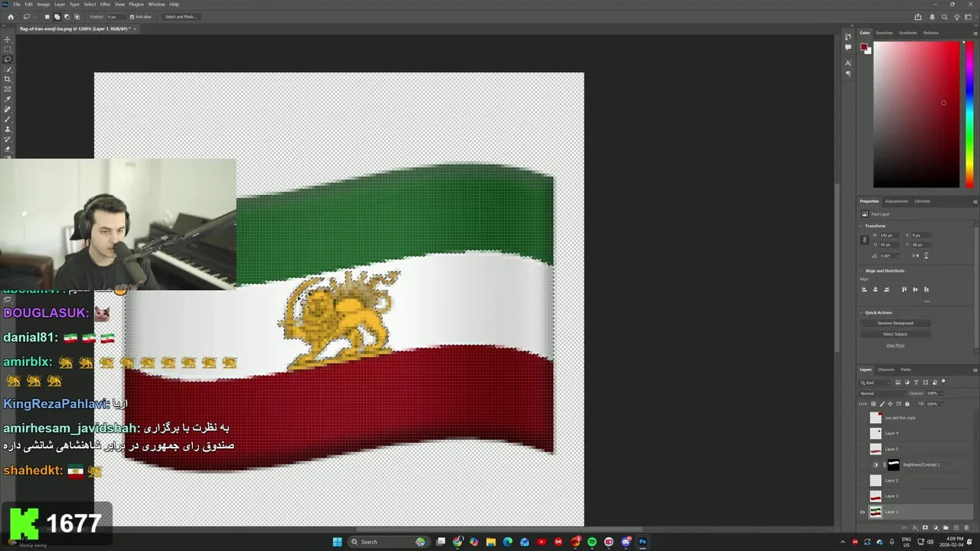Select the Spot Healing Brush tool

pyautogui.click(x=8, y=109)
